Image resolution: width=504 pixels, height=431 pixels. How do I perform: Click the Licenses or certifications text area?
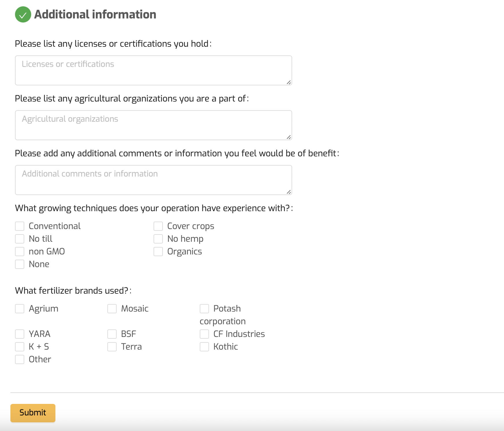pyautogui.click(x=153, y=70)
